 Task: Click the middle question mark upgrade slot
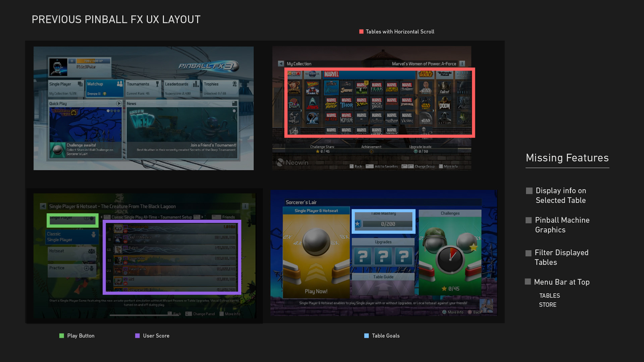click(x=383, y=257)
